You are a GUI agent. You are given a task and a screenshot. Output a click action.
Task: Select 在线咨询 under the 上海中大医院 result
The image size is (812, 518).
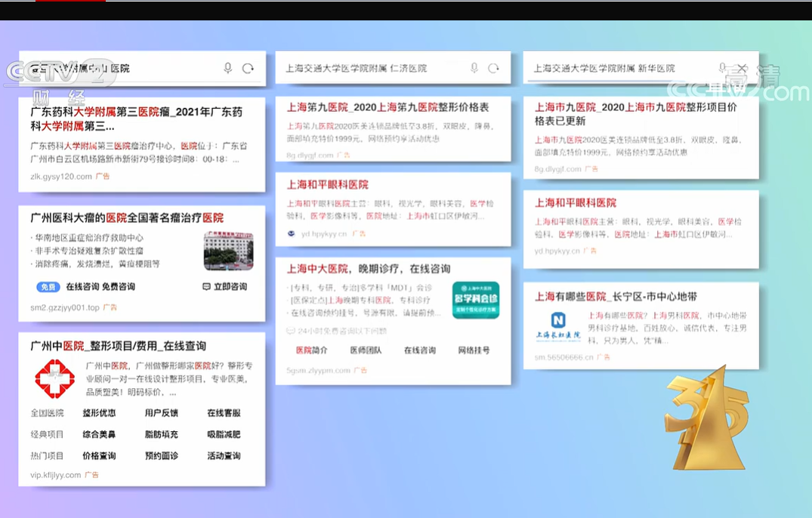pos(419,350)
